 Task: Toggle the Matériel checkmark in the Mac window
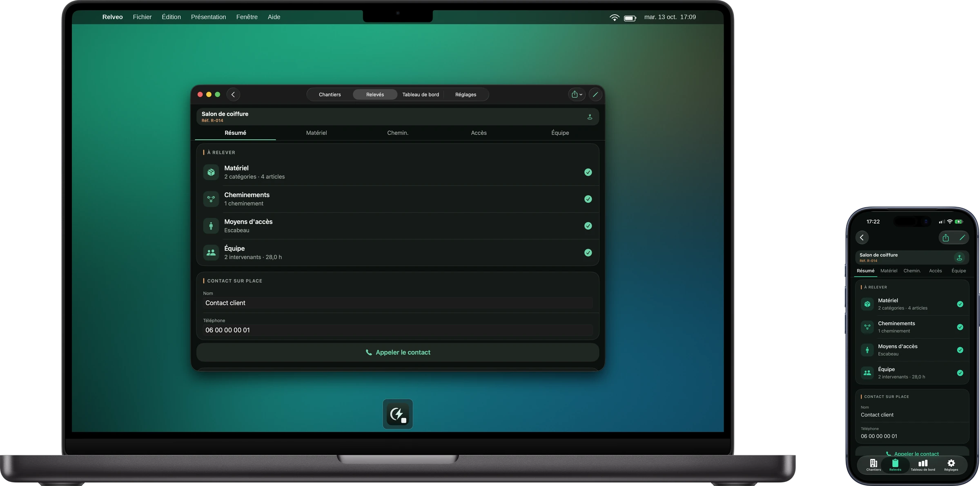pos(588,172)
